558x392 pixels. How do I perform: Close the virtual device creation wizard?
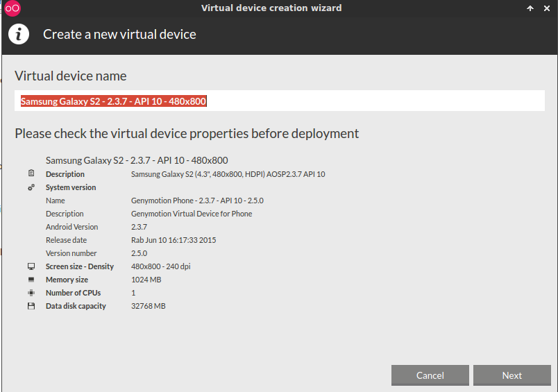[x=547, y=8]
